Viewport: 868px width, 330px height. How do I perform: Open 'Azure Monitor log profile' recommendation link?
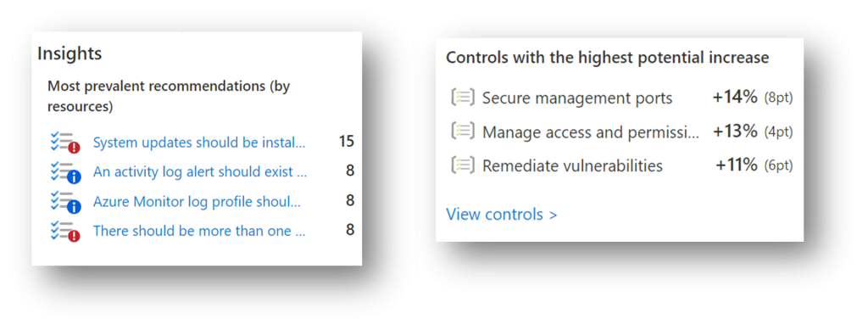[197, 202]
